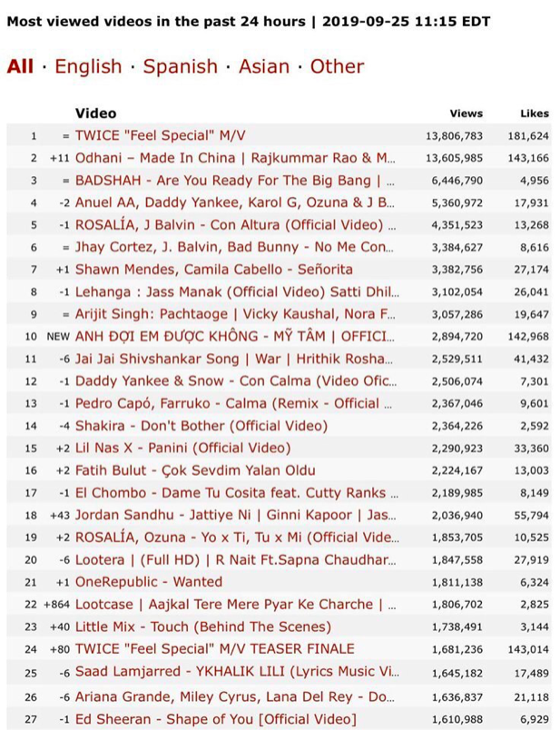
Task: Open Lil Nas X Panini video
Action: click(x=183, y=448)
